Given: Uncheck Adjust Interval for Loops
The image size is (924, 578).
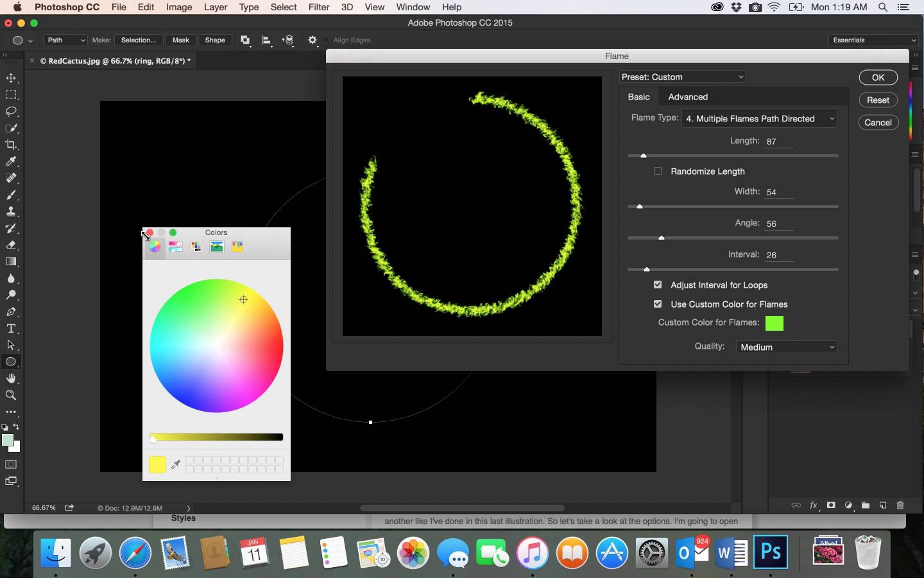Looking at the screenshot, I should point(658,285).
